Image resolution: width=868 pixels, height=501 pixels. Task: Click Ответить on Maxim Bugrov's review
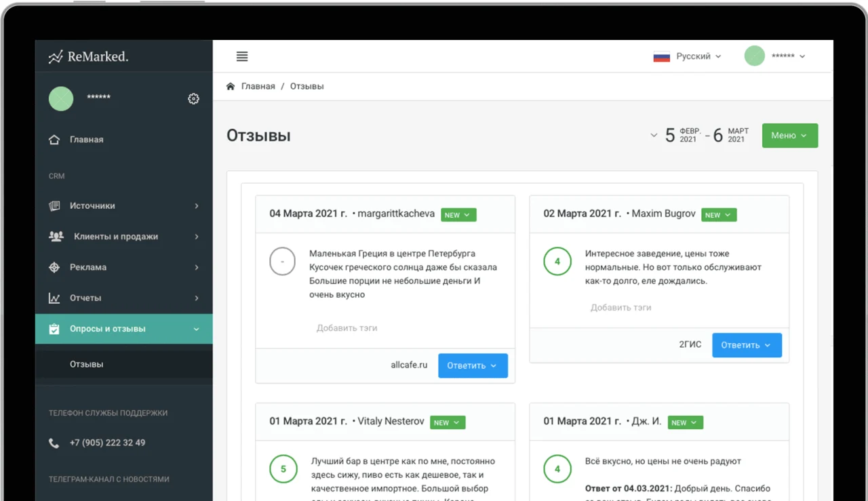click(747, 345)
